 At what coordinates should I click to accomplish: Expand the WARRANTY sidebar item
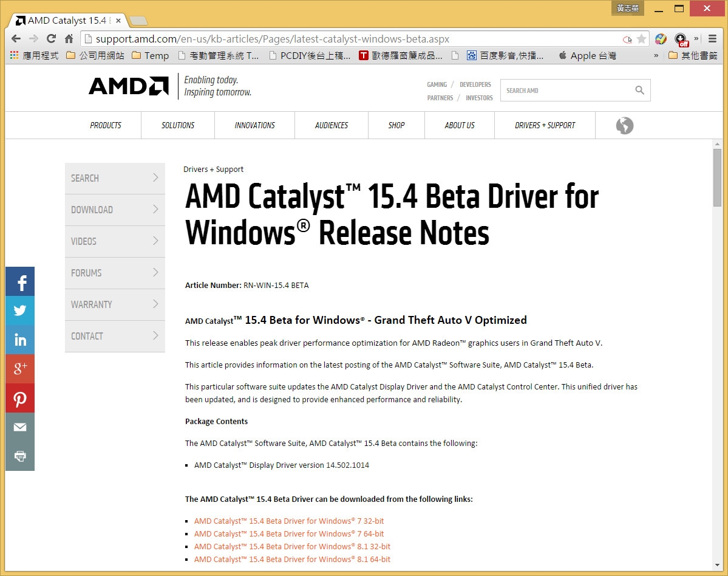coord(115,305)
